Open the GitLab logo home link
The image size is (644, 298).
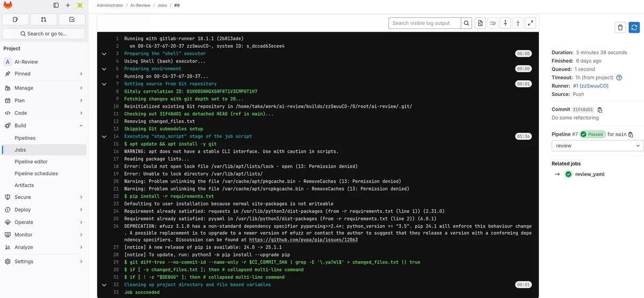(8, 5)
